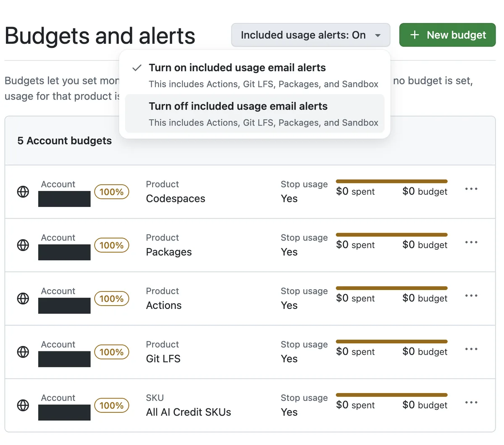Click checkmark beside Turn on included usage alerts

point(137,68)
